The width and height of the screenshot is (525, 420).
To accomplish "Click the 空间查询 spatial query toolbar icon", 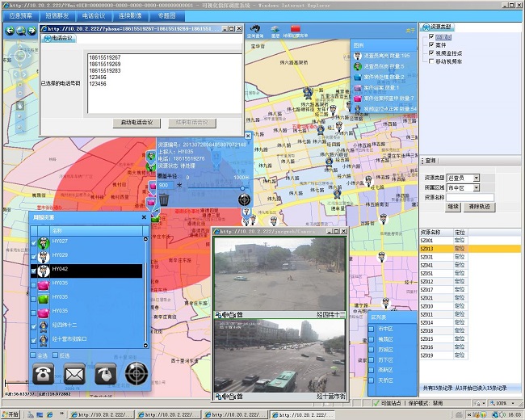I will (x=255, y=29).
